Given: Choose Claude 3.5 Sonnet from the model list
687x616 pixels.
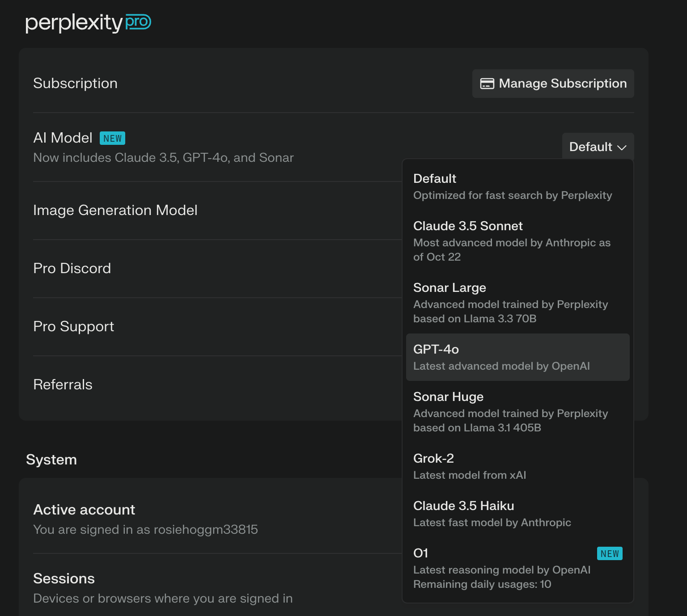Looking at the screenshot, I should click(517, 241).
